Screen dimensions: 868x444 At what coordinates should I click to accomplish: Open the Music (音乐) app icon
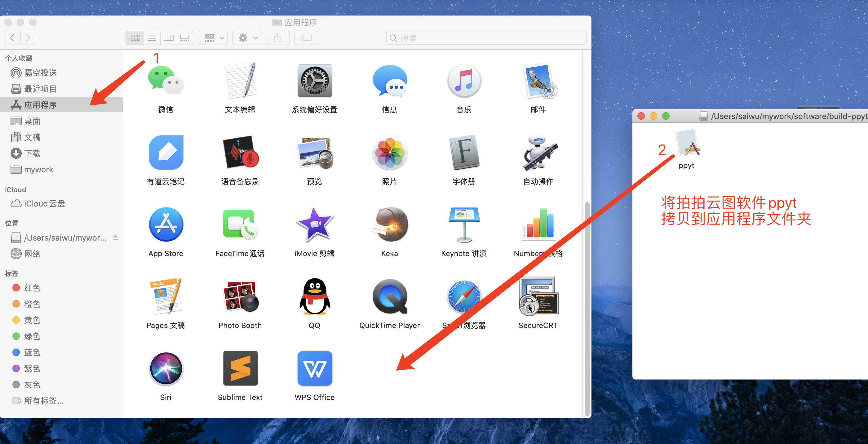tap(464, 81)
